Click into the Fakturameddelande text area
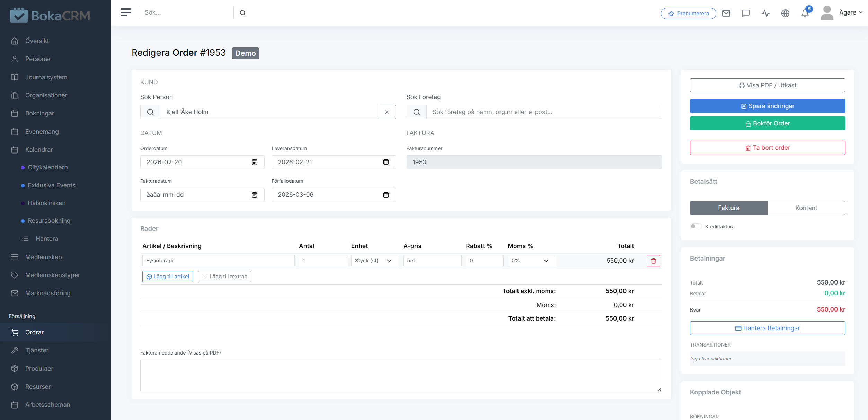Screen dimensions: 868x420 [401, 376]
